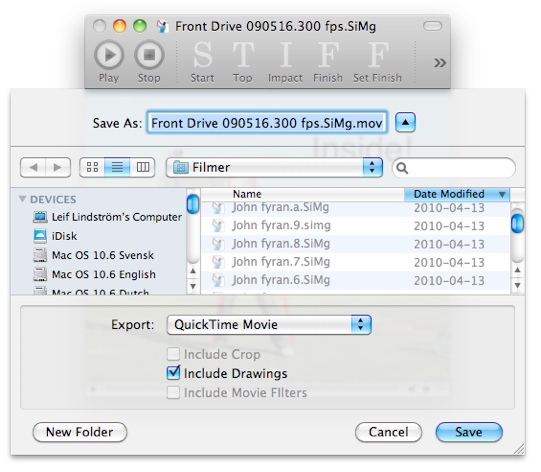Screen dimensions: 541x472
Task: Show more toolbar items with double chevron
Action: [x=440, y=63]
